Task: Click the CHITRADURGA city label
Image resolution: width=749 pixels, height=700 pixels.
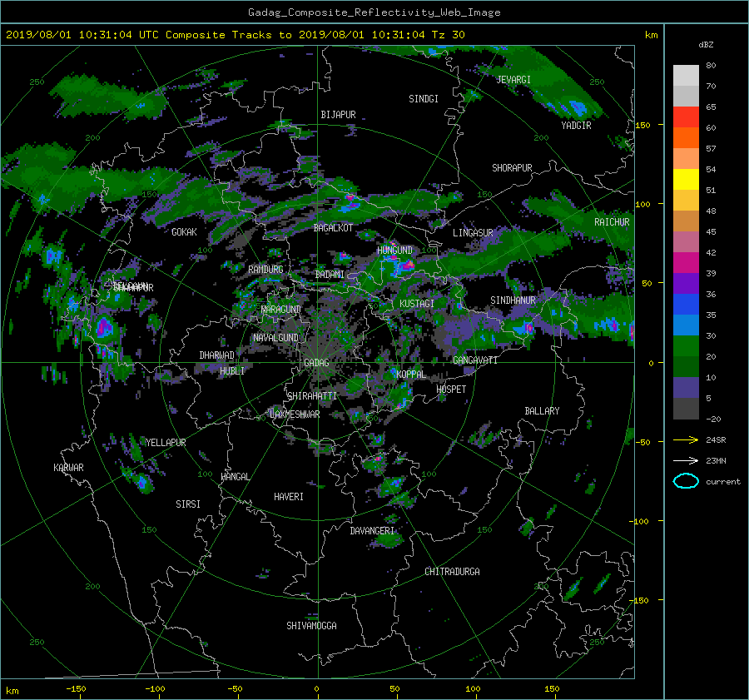Action: (452, 572)
